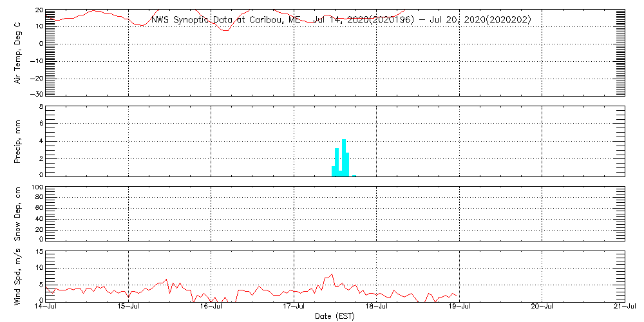Click the '15' tick label on the wind speed axis
This screenshot has width=644, height=322.
point(39,252)
